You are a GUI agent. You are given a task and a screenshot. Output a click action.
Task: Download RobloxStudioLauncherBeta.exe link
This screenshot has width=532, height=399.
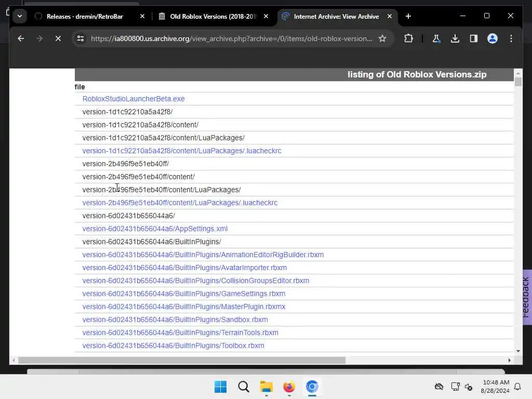(134, 99)
